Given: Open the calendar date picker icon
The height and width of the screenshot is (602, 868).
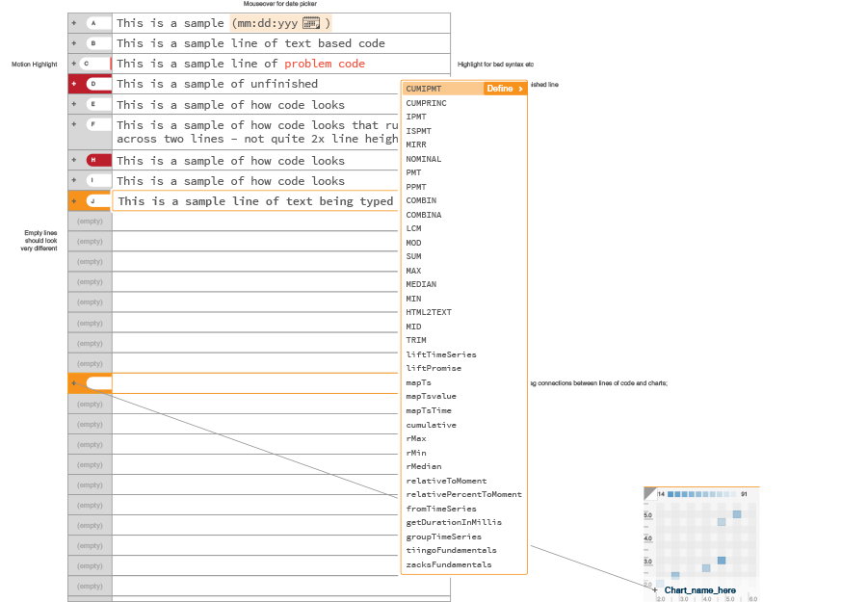Looking at the screenshot, I should (311, 23).
